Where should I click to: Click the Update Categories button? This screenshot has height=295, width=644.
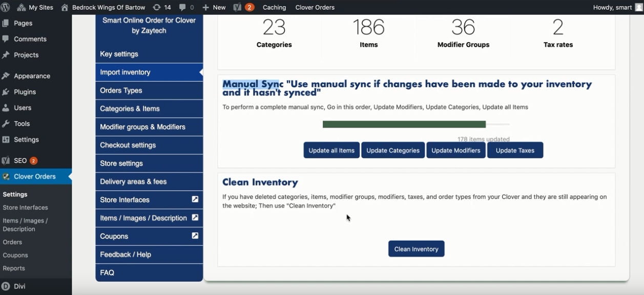tap(393, 150)
